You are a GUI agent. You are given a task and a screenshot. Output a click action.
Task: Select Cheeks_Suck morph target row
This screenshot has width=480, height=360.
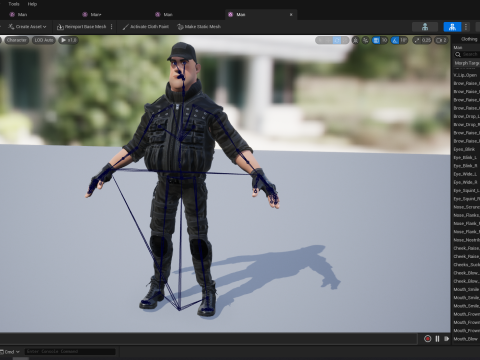466,265
